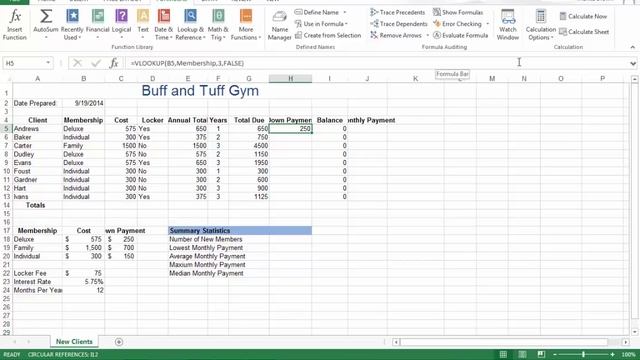Viewport: 640px width, 360px height.
Task: Expand the formula bar with its arrow
Action: 633,63
